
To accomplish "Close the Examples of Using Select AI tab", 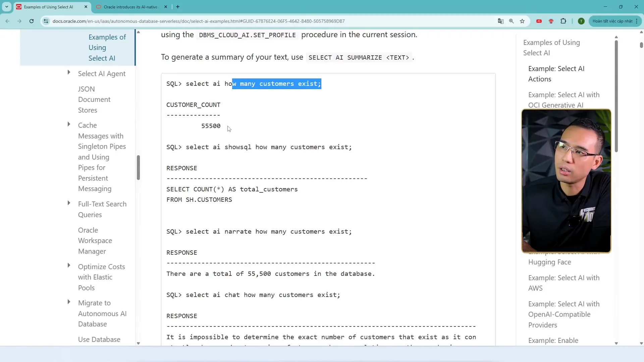I will [x=86, y=7].
